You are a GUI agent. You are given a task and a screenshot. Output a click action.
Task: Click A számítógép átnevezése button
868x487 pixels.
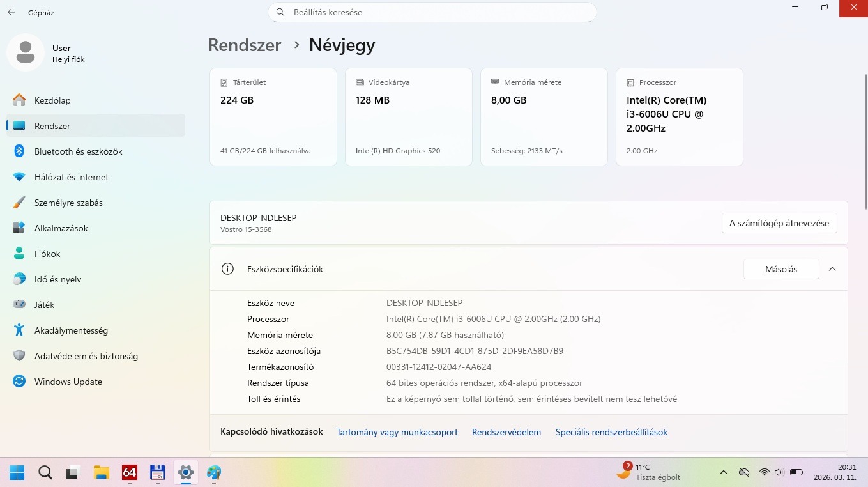tap(779, 223)
